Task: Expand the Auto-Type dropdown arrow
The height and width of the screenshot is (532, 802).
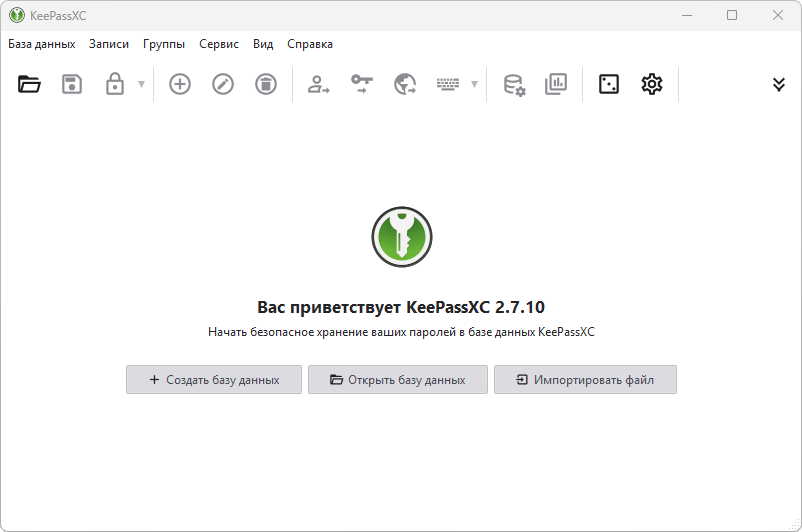Action: pyautogui.click(x=474, y=84)
